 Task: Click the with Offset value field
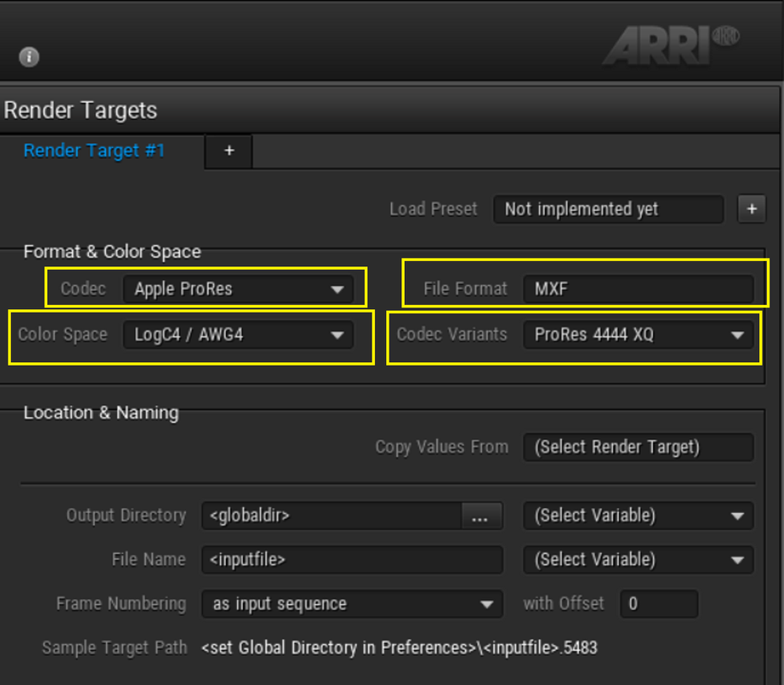[x=659, y=604]
